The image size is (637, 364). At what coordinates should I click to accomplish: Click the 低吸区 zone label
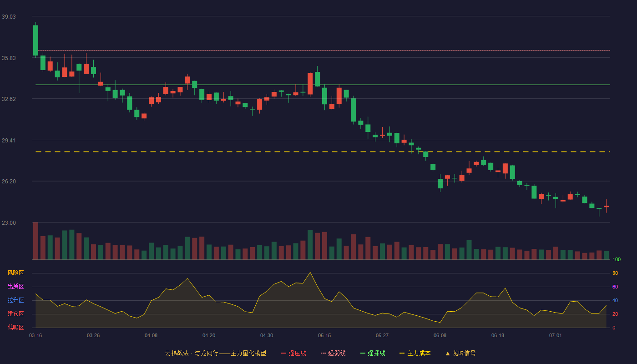point(15,327)
